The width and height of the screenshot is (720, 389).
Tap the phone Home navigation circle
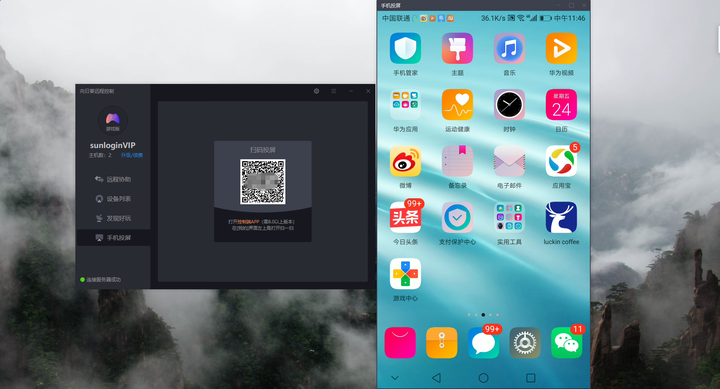[483, 378]
